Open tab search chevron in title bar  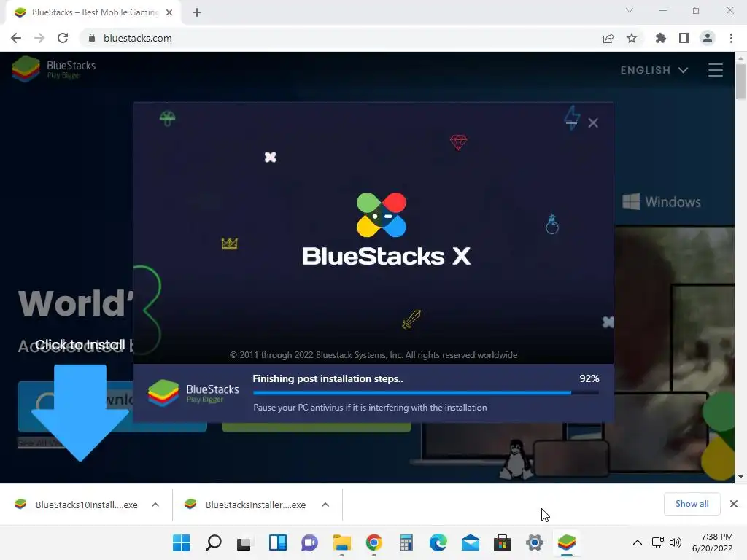tap(630, 10)
